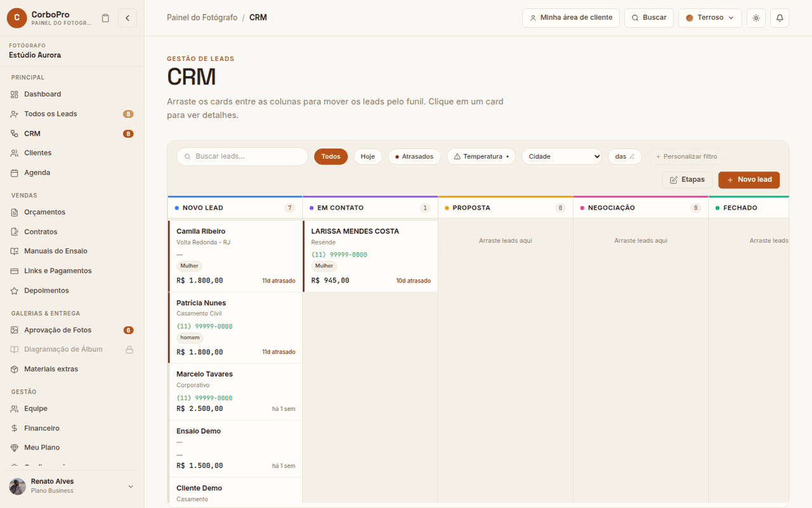
Task: Open the Temperatura filter dropdown
Action: pos(481,156)
